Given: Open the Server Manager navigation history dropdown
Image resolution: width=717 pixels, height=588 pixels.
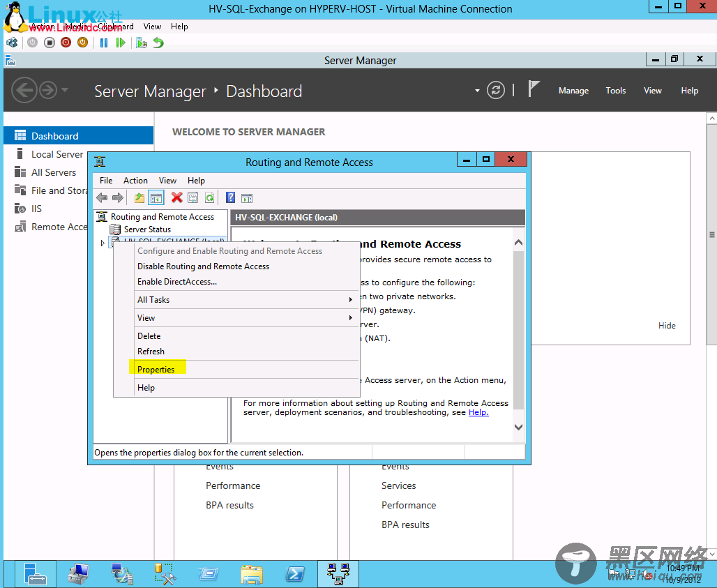Looking at the screenshot, I should click(x=65, y=90).
